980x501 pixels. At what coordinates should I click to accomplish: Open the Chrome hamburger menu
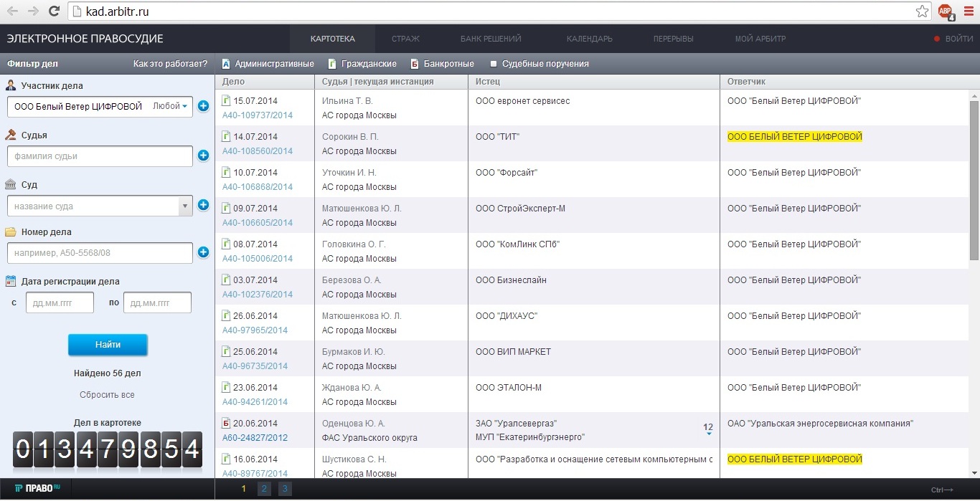click(x=969, y=11)
